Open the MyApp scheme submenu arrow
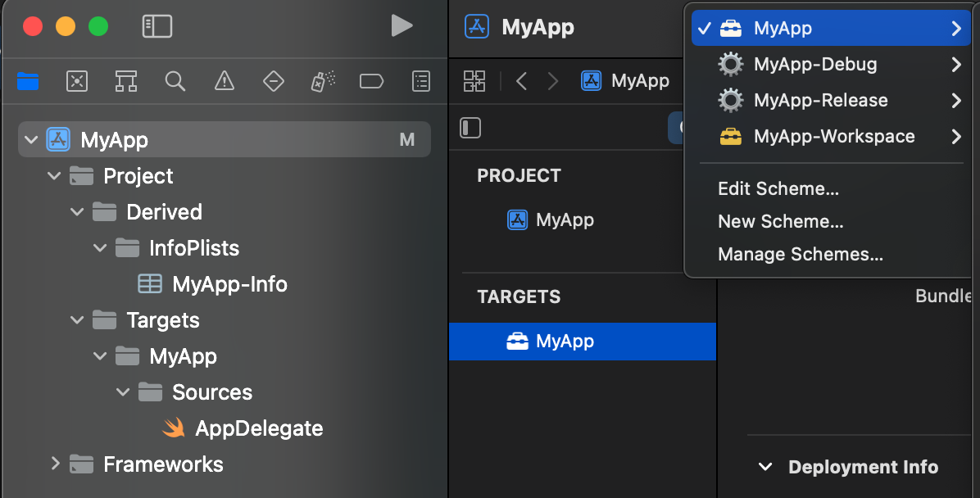The width and height of the screenshot is (980, 498). pyautogui.click(x=956, y=28)
